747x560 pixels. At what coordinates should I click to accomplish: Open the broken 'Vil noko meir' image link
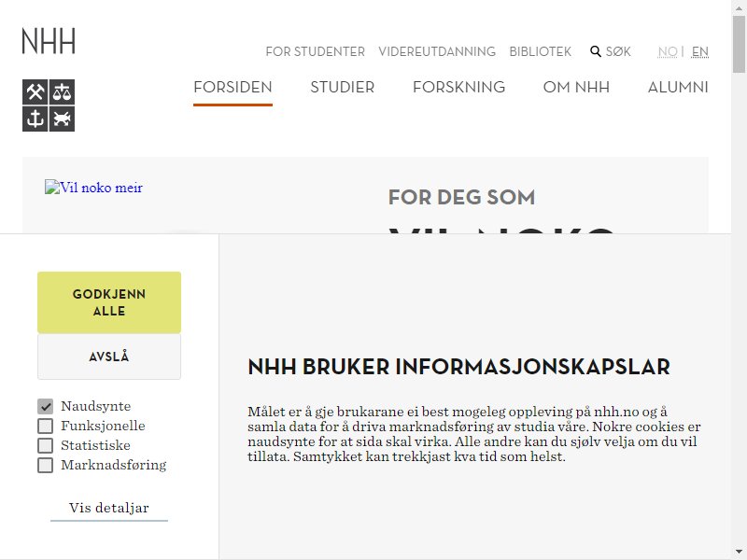click(94, 188)
